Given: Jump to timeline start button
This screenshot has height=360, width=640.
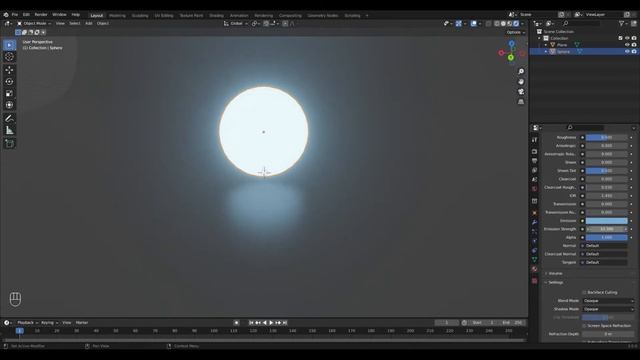Looking at the screenshot, I should coord(251,323).
